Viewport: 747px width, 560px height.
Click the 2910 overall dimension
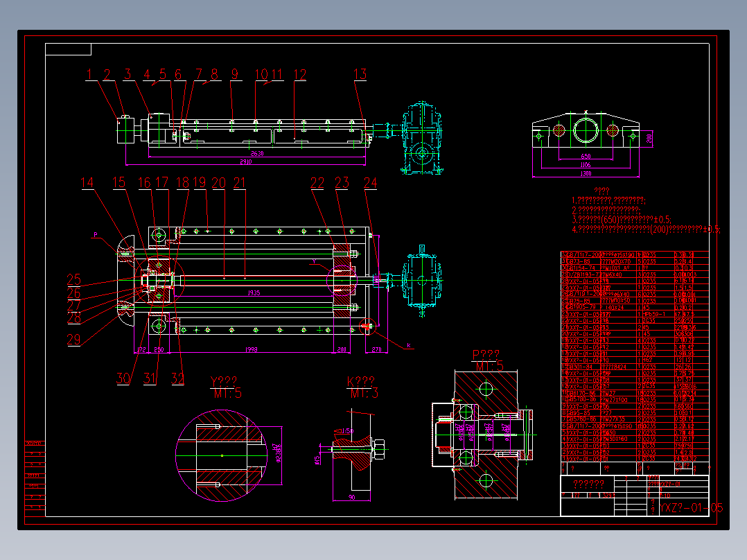245,162
